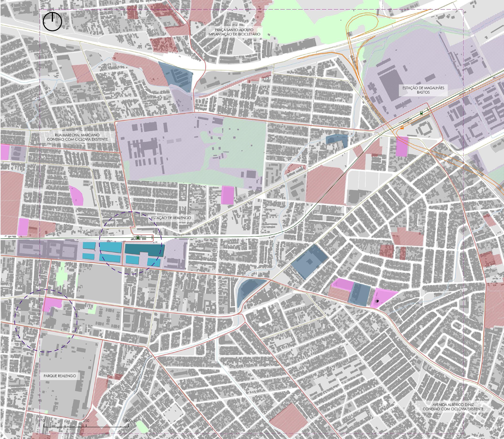This screenshot has height=439, width=504.
Task: Click the north arrow compass symbol
Action: (52, 21)
